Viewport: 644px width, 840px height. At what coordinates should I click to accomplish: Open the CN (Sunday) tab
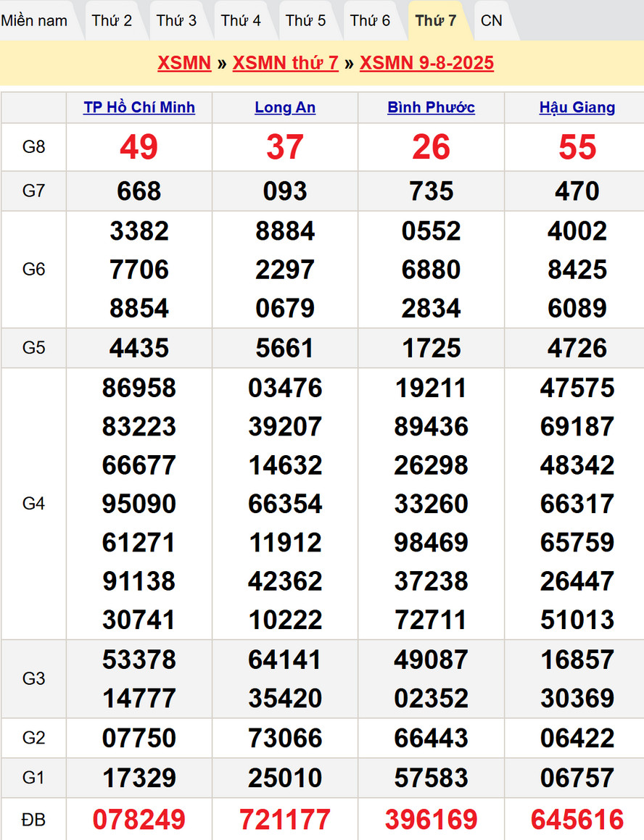coord(491,20)
